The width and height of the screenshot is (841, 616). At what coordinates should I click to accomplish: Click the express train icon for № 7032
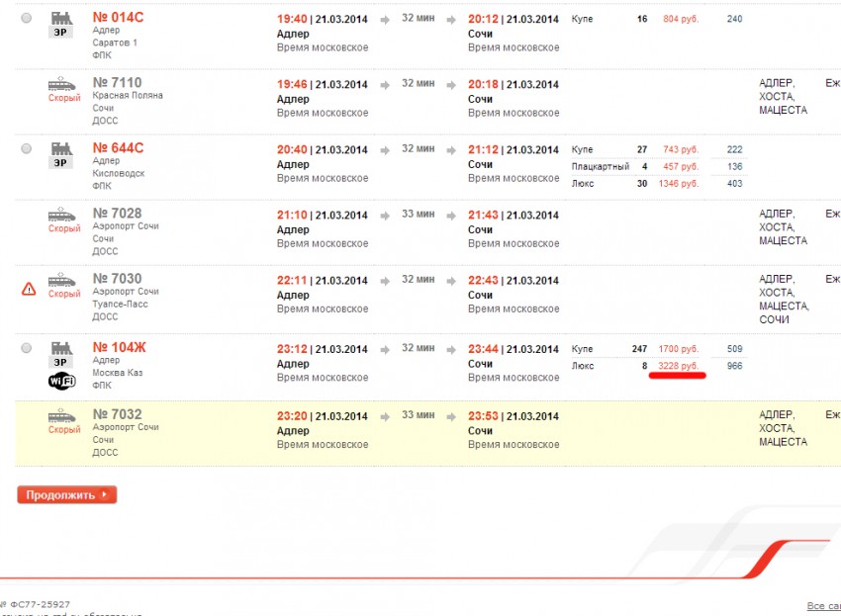pos(63,416)
